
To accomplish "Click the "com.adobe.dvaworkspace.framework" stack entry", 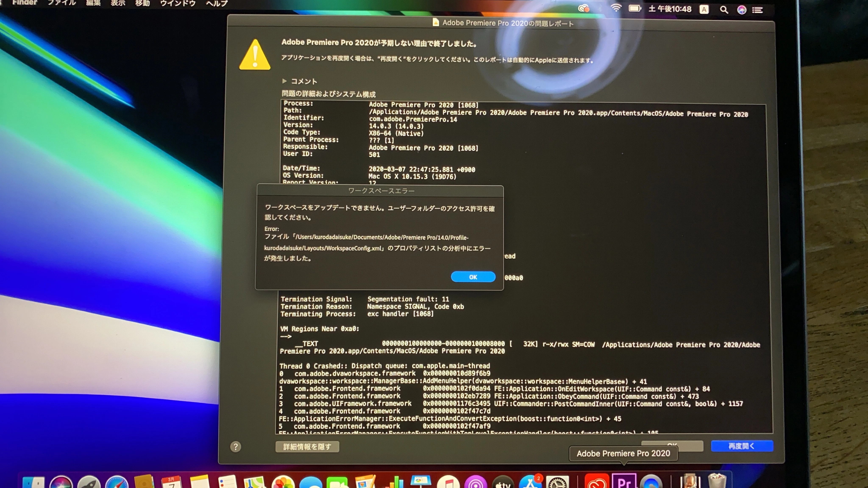I will pos(355,373).
